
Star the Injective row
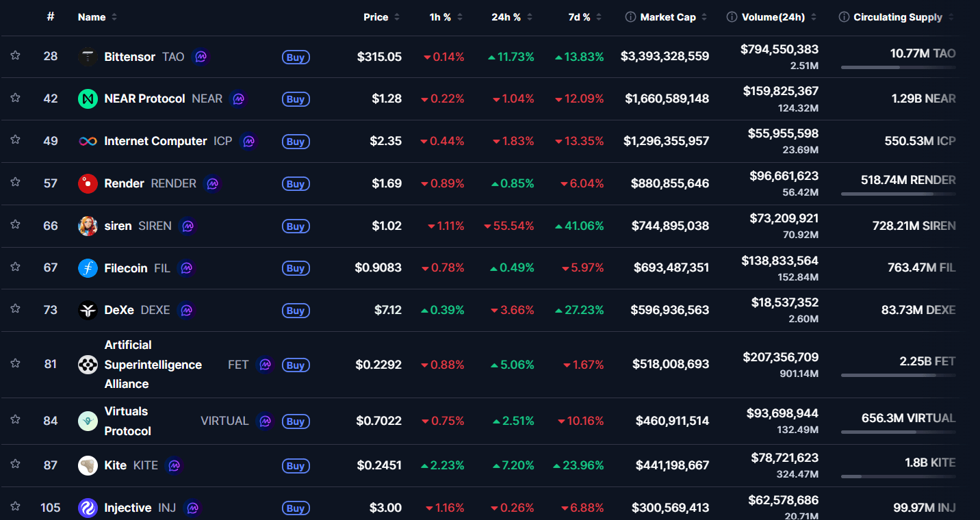click(15, 506)
